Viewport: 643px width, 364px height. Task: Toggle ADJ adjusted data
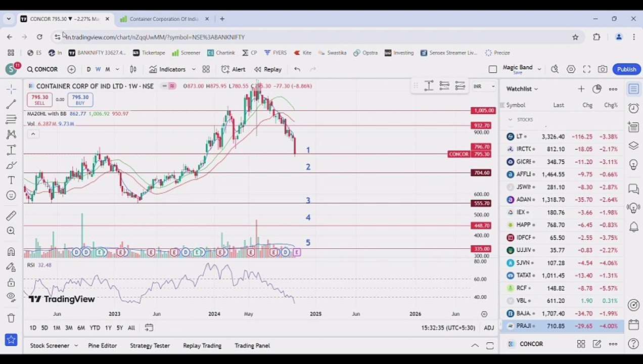pos(489,328)
